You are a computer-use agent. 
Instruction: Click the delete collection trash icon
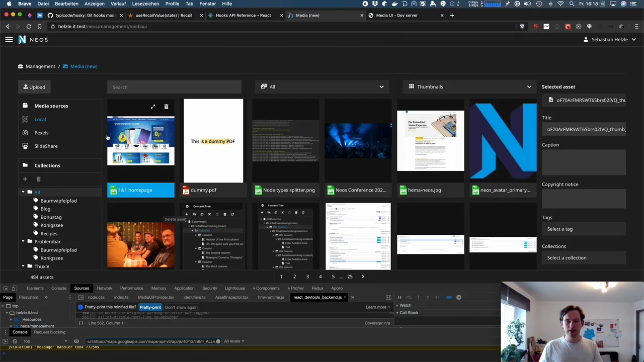[x=38, y=179]
